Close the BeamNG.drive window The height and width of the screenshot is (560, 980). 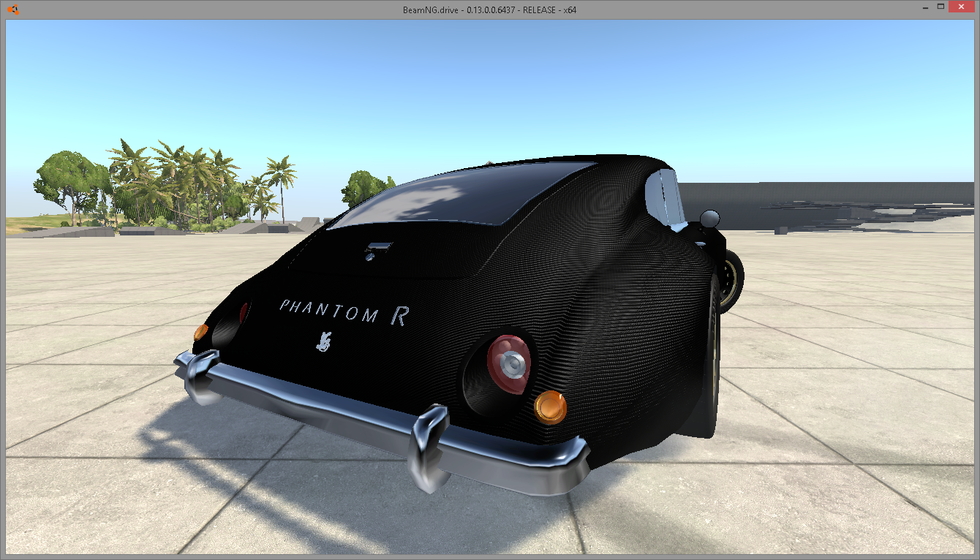point(962,7)
